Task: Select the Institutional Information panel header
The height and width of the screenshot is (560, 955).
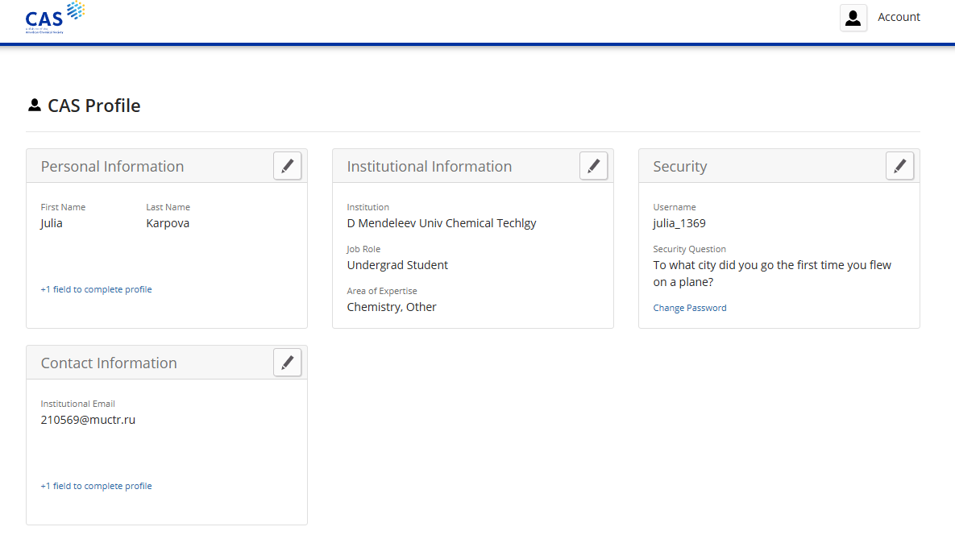Action: pyautogui.click(x=429, y=167)
